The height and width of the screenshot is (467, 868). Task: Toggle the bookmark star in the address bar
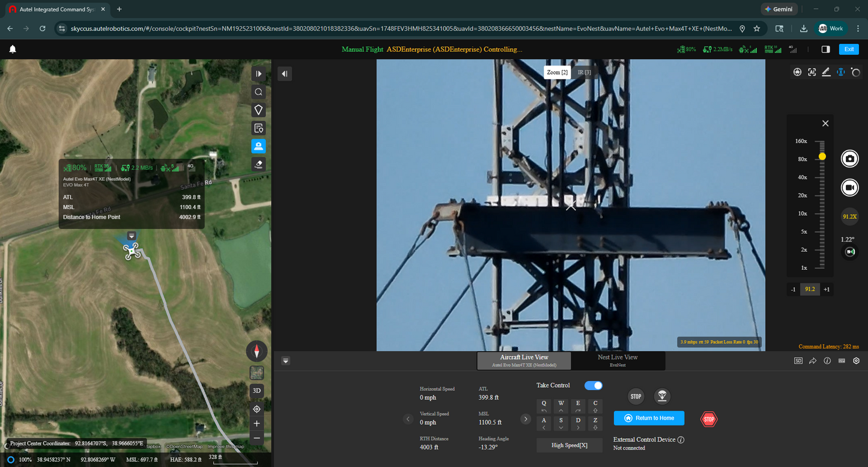pyautogui.click(x=757, y=28)
